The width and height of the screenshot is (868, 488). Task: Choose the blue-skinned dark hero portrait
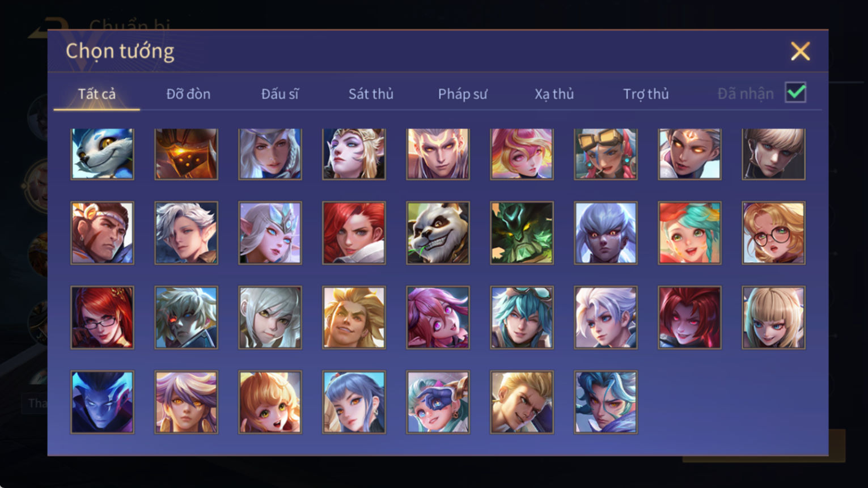[102, 402]
